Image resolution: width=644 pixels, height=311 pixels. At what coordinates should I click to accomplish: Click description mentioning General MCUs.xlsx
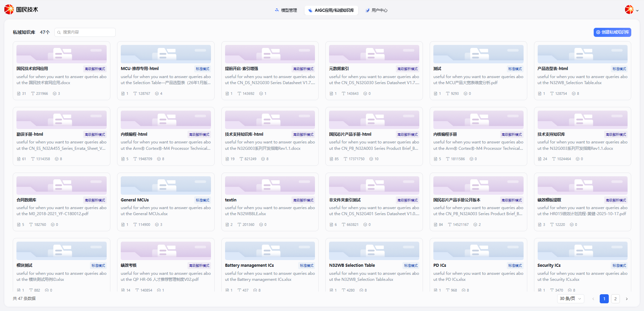166,211
